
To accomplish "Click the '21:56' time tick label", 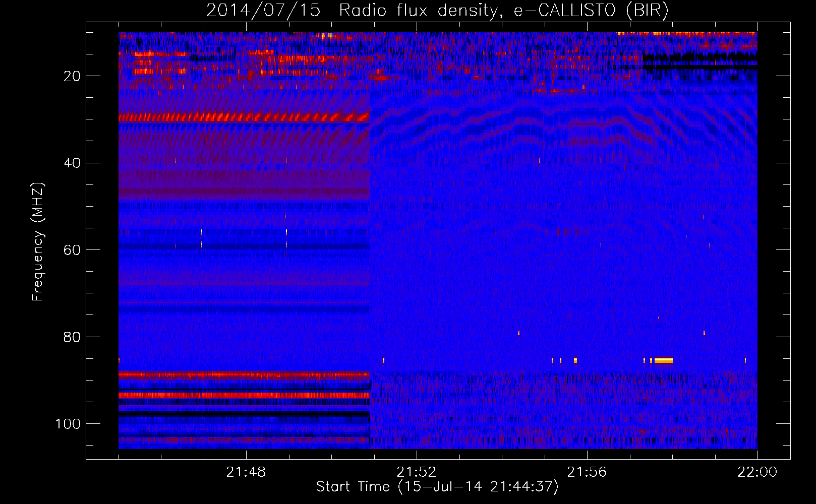I will click(x=587, y=472).
